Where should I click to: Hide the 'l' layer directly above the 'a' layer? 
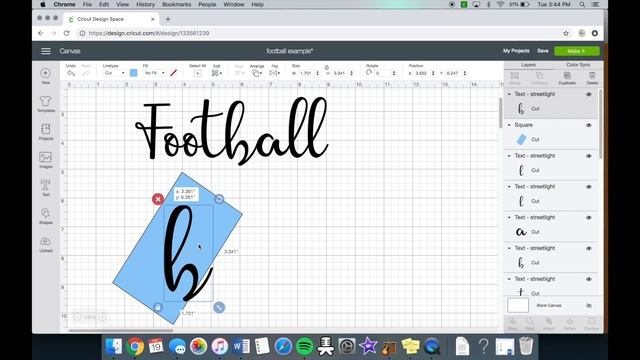click(x=589, y=187)
